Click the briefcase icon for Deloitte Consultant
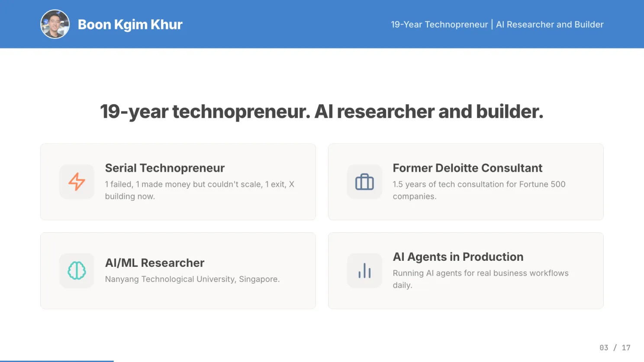644x362 pixels. coord(364,182)
